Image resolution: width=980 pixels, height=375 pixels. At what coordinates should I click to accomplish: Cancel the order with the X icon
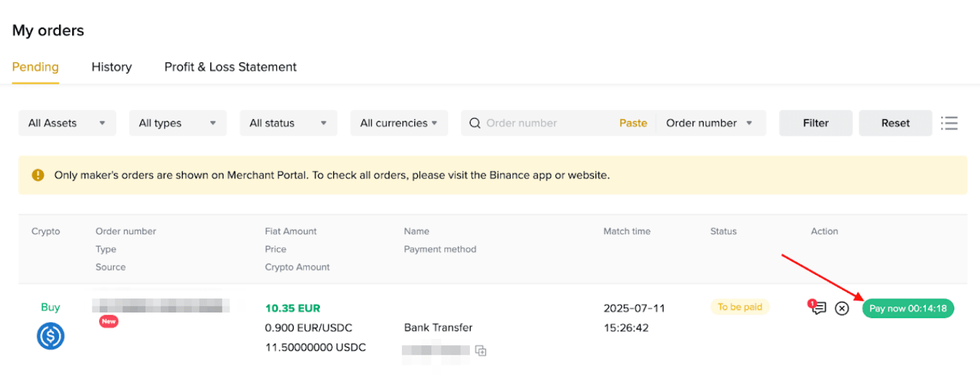pos(842,308)
